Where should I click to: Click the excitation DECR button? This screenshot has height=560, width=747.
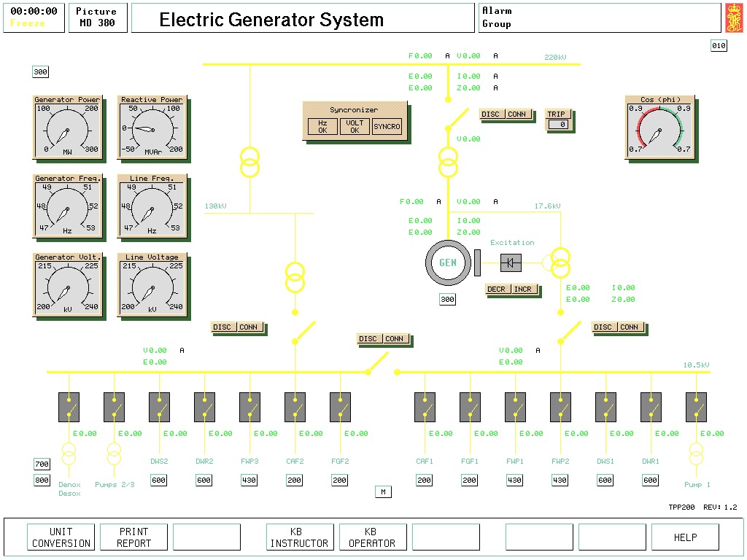pos(497,289)
